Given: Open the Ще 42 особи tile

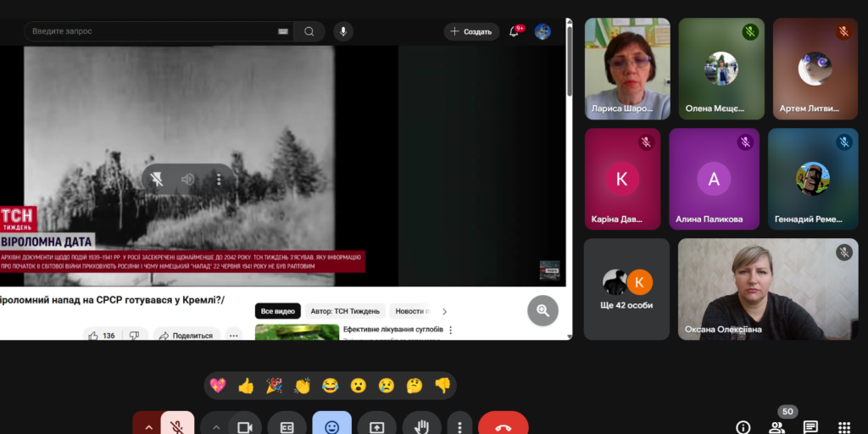Looking at the screenshot, I should (x=626, y=289).
